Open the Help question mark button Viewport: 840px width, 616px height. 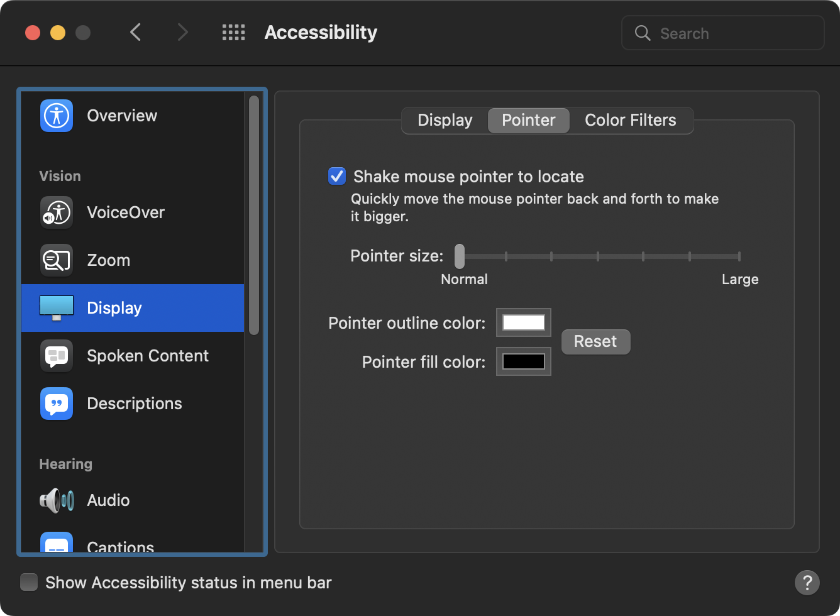pyautogui.click(x=807, y=582)
